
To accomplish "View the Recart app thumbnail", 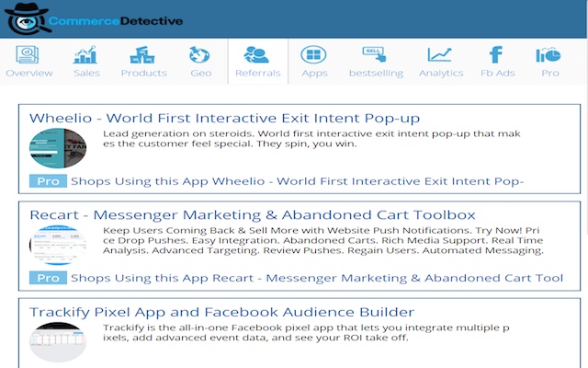I will coord(58,245).
